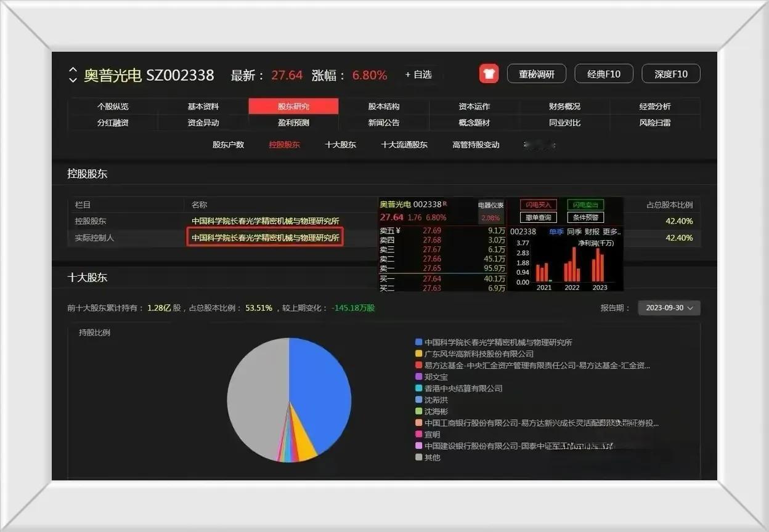769x532 pixels.
Task: Select 同季 chart mode
Action: point(574,232)
